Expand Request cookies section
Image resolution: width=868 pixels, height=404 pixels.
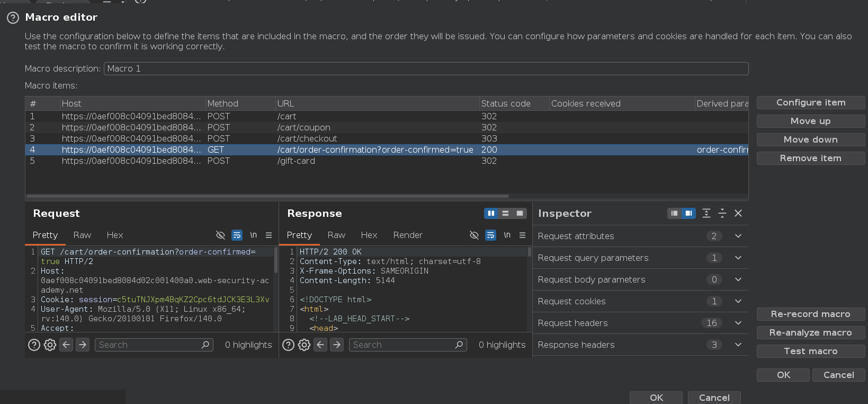(x=738, y=301)
